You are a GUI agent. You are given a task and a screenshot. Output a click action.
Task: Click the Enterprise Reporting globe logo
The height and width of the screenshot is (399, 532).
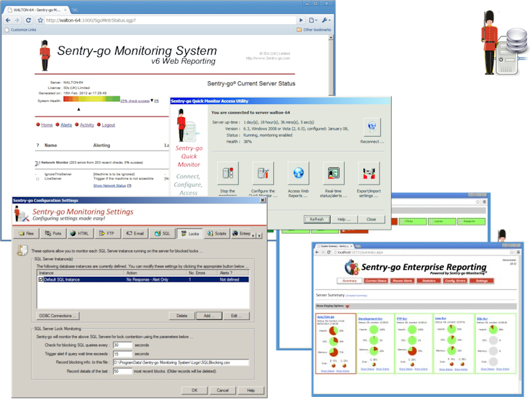click(x=352, y=267)
